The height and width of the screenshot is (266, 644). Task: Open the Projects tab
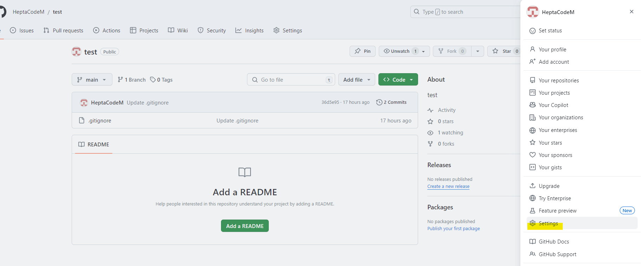click(x=144, y=31)
